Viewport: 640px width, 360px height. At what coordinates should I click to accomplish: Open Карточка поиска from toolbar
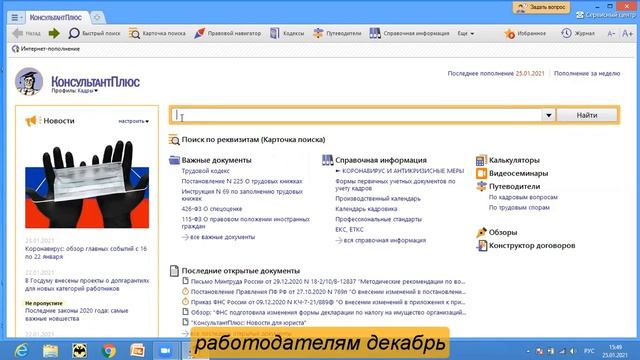coord(157,33)
